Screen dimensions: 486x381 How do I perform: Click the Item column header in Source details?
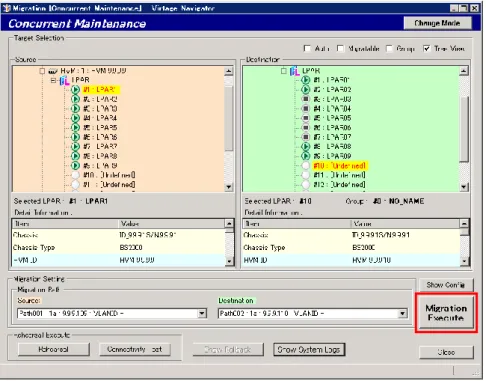pos(65,224)
